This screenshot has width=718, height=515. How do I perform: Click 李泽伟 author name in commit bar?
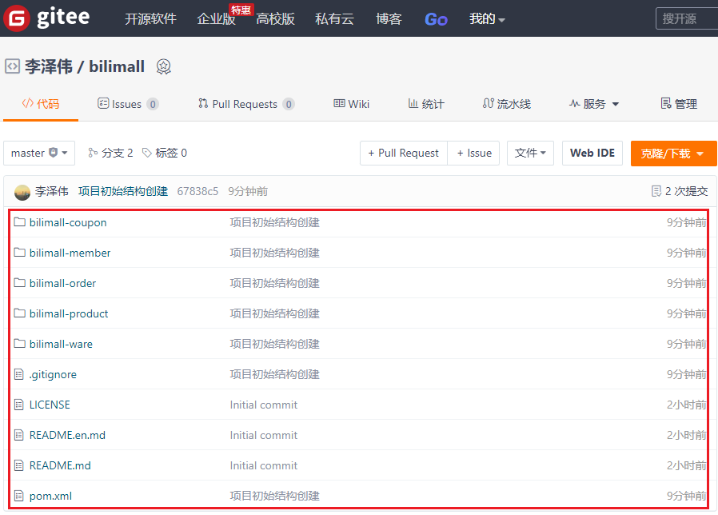52,191
